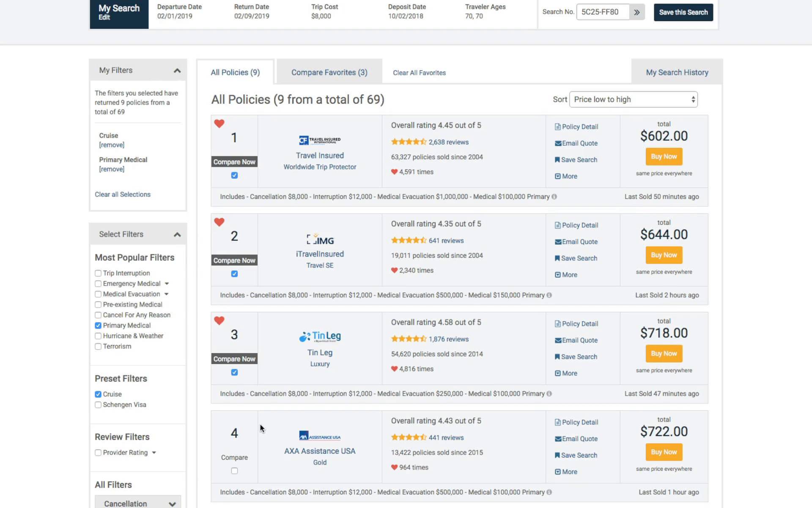Screen dimensions: 812x508
Task: Switch to All Policies (9) tab
Action: (x=235, y=72)
